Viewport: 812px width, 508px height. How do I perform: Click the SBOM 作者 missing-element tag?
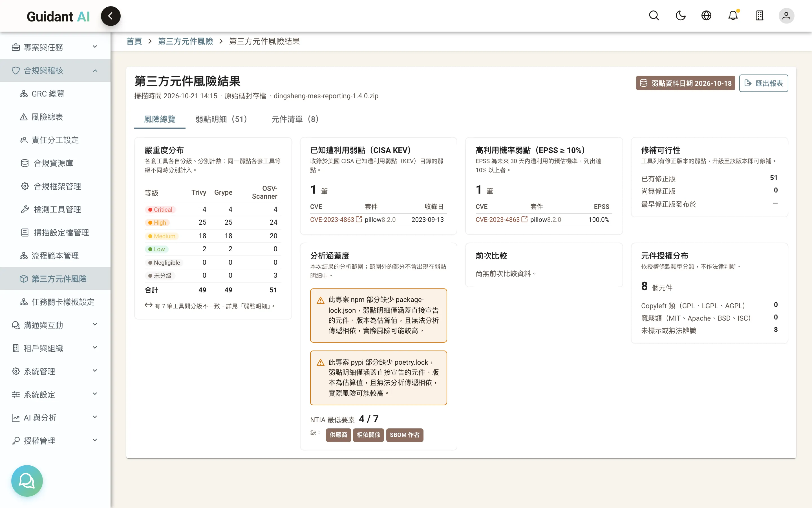(405, 435)
